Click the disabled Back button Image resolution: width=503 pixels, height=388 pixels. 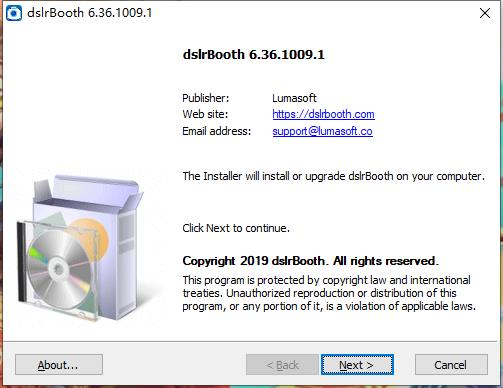282,365
